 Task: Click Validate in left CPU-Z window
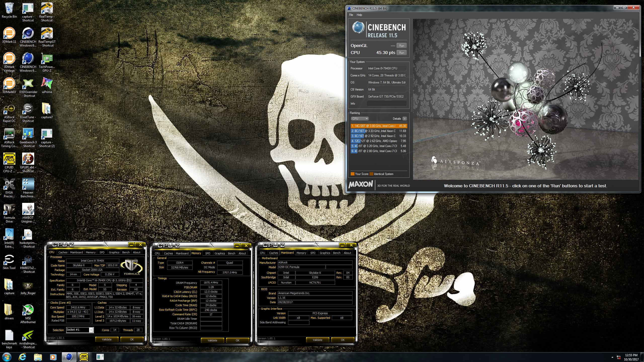click(107, 339)
